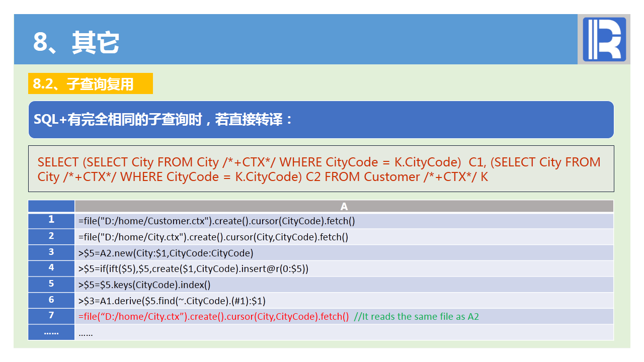Viewport: 644px width, 362px height.
Task: Select row number 4 header cell
Action: pos(51,268)
